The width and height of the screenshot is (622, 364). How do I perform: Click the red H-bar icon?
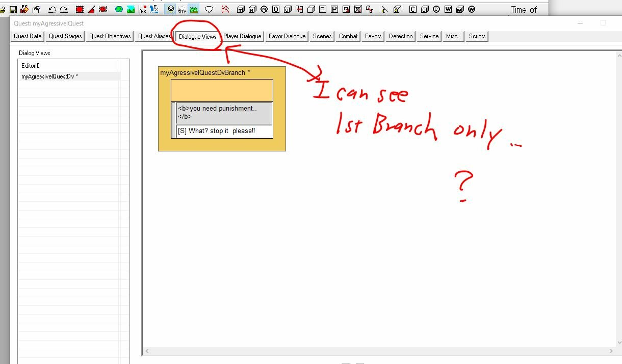coord(299,10)
